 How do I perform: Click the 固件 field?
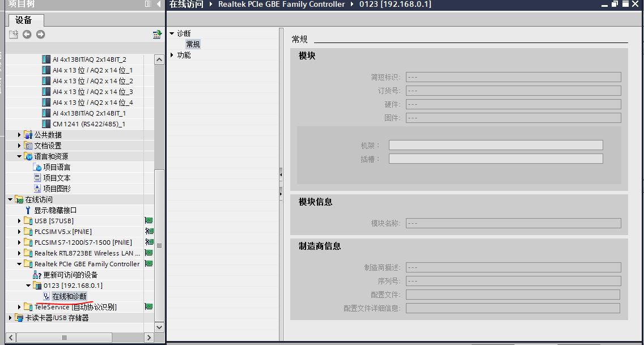[514, 118]
